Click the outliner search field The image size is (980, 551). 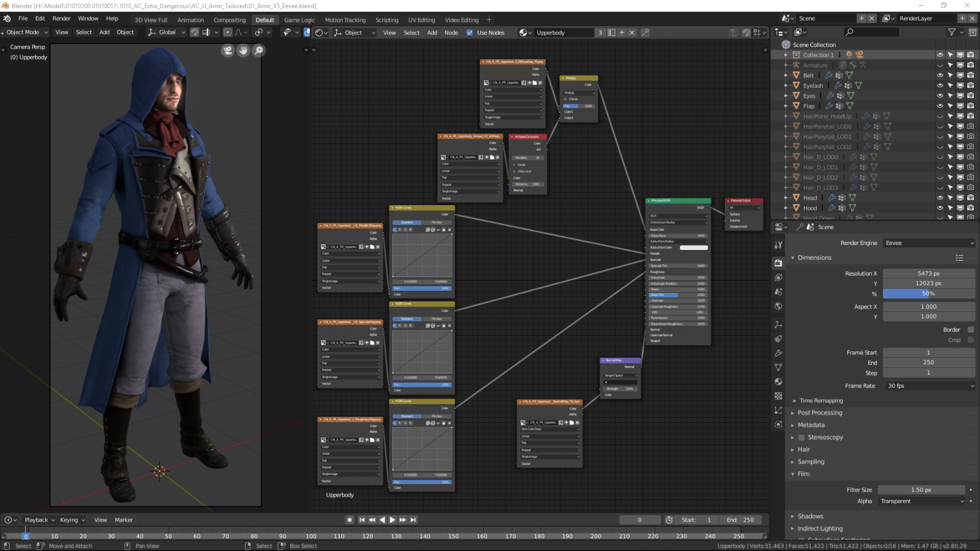click(x=871, y=32)
